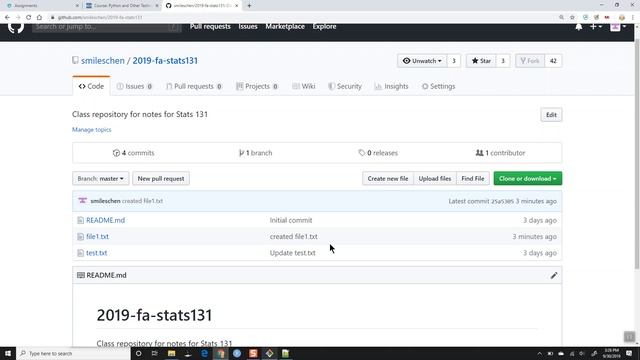The width and height of the screenshot is (640, 360).
Task: Open the plus create-new menu
Action: pyautogui.click(x=596, y=27)
